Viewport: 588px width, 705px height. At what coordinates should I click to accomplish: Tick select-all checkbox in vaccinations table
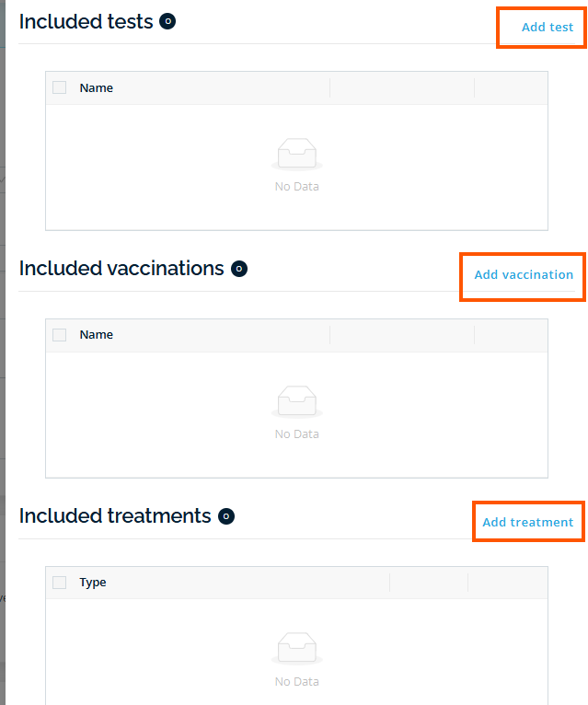60,335
